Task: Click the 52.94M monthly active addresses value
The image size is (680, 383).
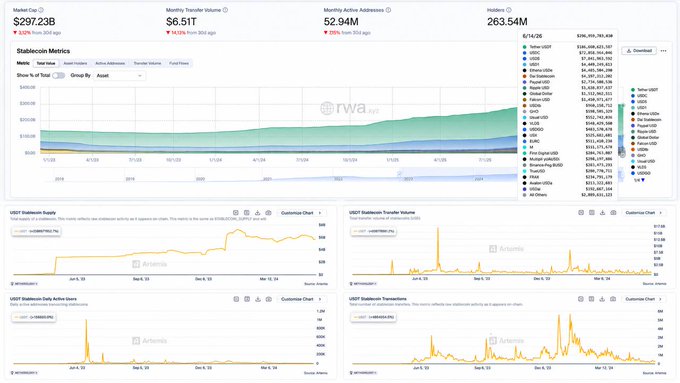Action: 341,22
